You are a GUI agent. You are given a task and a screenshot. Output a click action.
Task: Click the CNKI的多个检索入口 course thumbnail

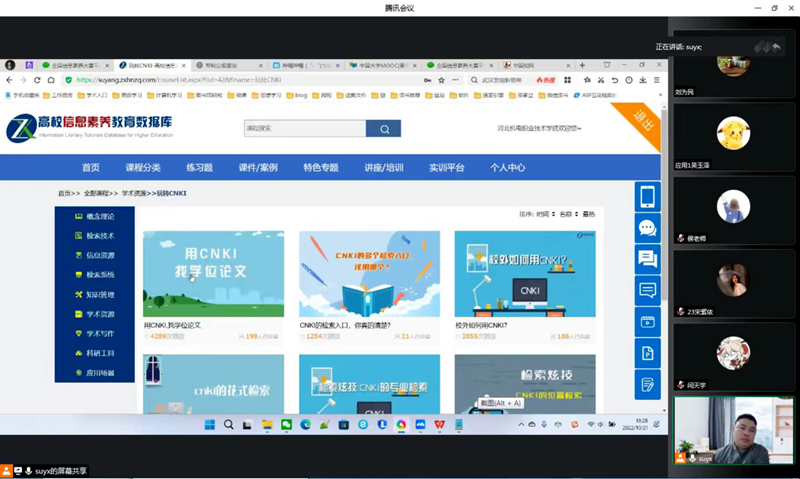[x=369, y=274]
